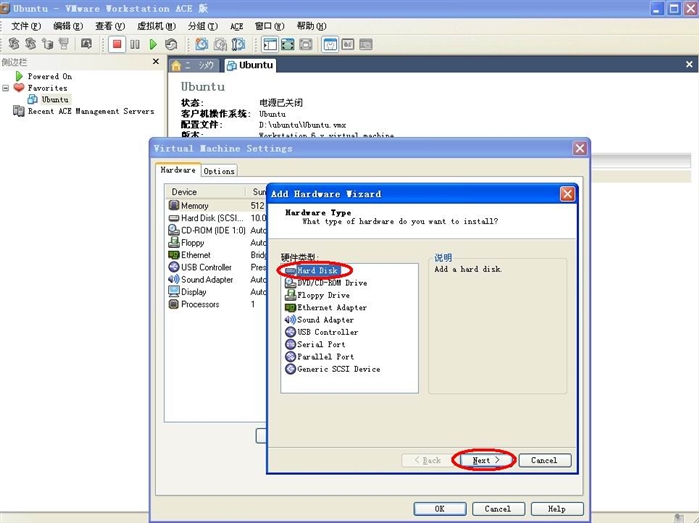Select the Options tab in settings
699x523 pixels.
[x=219, y=171]
